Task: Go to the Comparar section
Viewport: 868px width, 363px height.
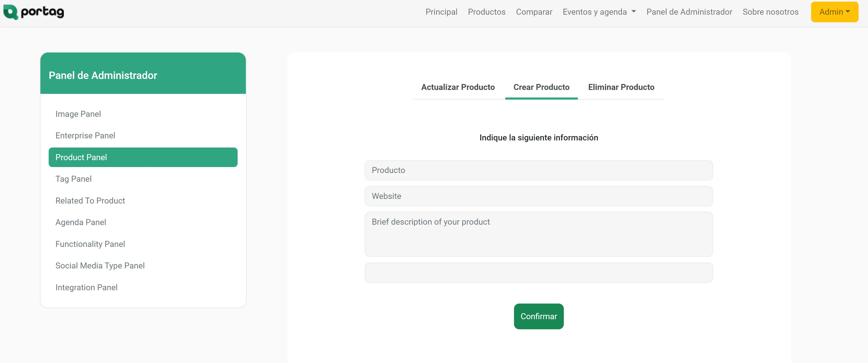Action: point(534,12)
